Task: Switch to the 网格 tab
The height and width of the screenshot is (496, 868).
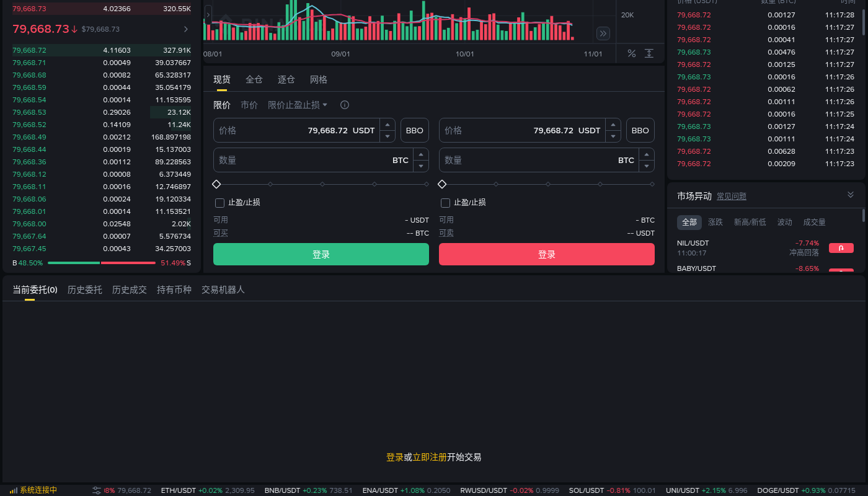Action: (x=319, y=79)
